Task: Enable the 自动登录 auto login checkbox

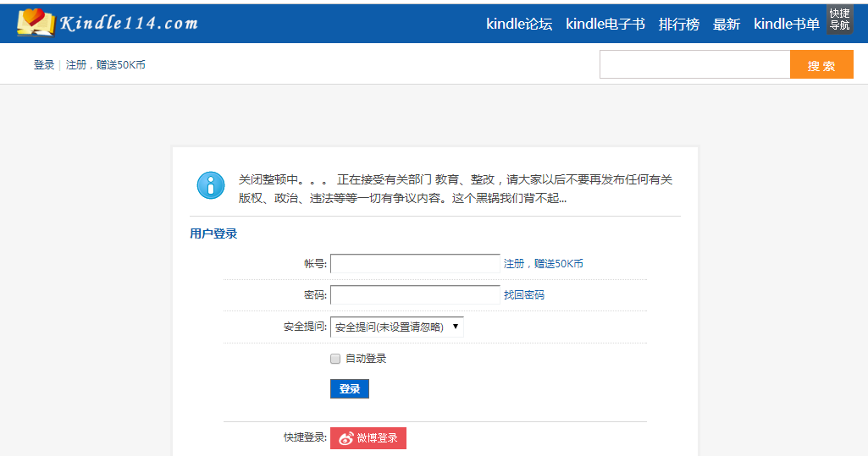Action: tap(334, 359)
